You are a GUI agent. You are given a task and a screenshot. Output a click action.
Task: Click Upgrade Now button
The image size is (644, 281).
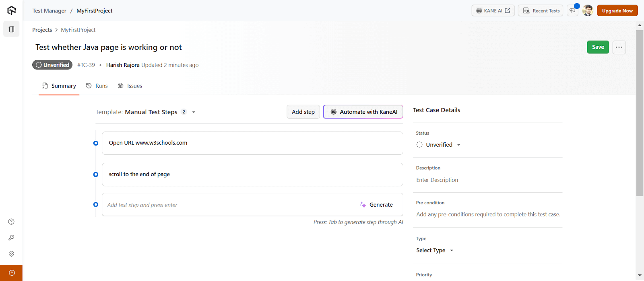pos(617,10)
